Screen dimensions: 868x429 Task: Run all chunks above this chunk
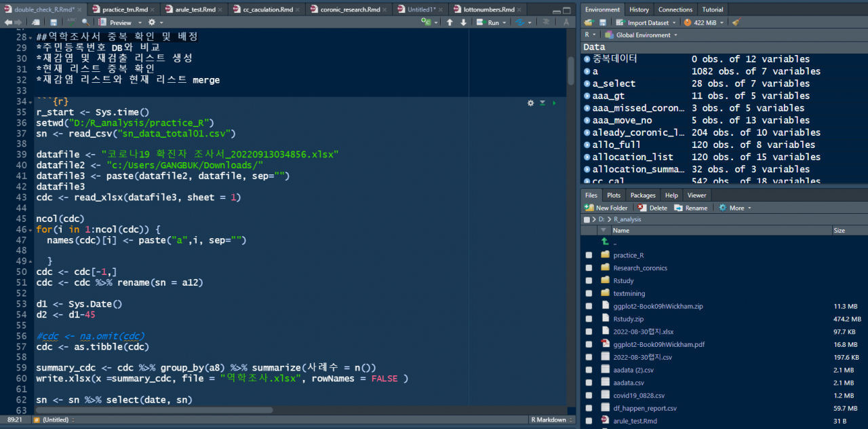(542, 102)
